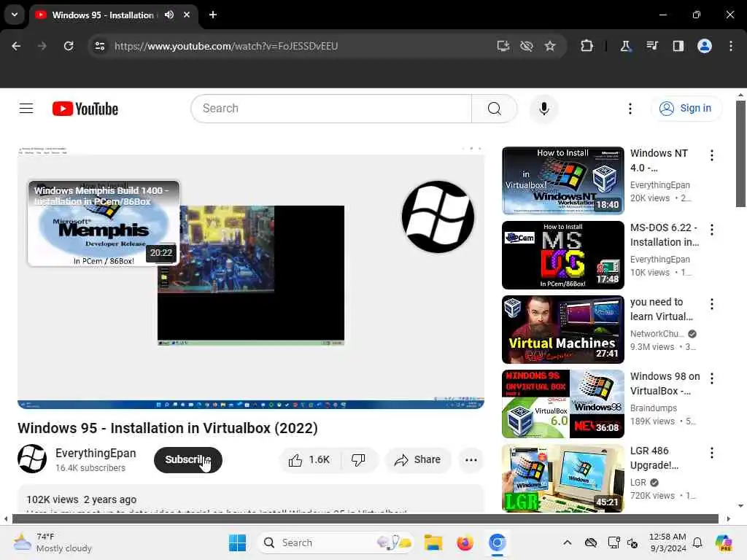Screen dimensions: 747x560
Task: Click the NetworkChuck channel name
Action: tap(657, 334)
